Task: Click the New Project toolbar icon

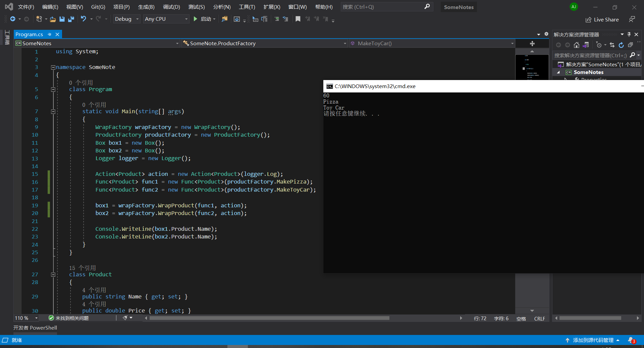Action: click(x=39, y=19)
